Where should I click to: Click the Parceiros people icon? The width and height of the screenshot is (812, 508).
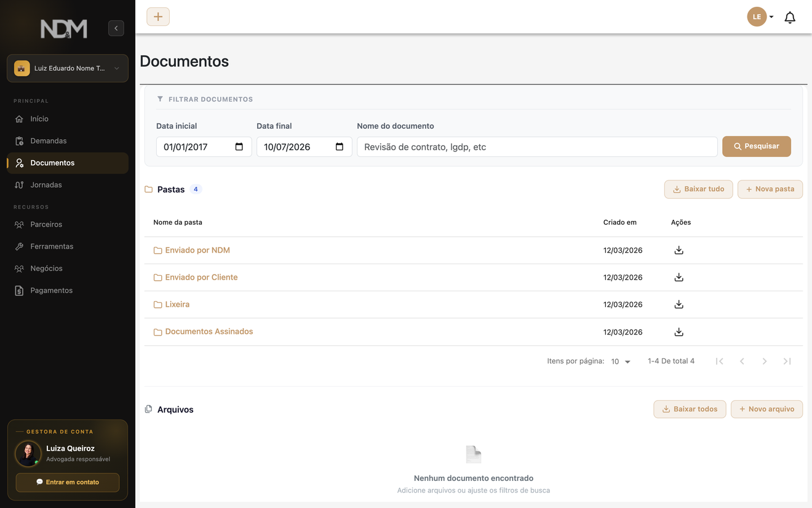[x=19, y=224]
